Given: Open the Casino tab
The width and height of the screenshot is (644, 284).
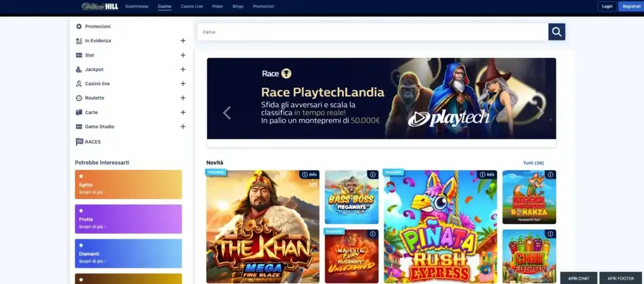Looking at the screenshot, I should pyautogui.click(x=165, y=6).
